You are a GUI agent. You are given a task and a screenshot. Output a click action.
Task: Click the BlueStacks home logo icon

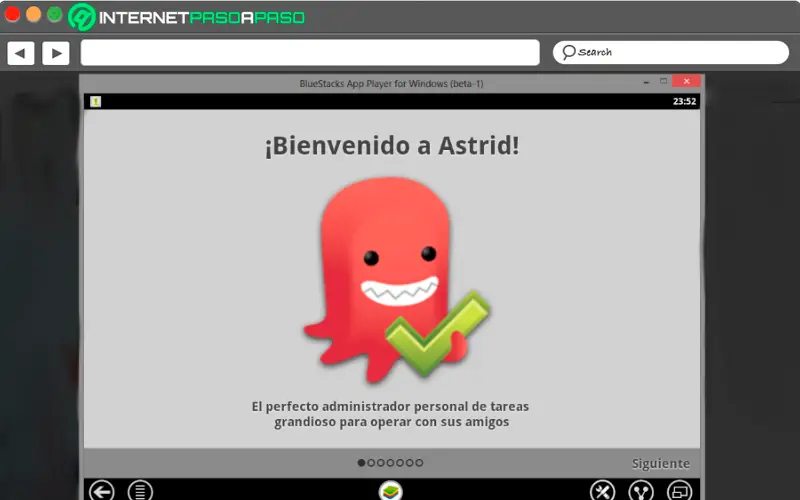[391, 492]
